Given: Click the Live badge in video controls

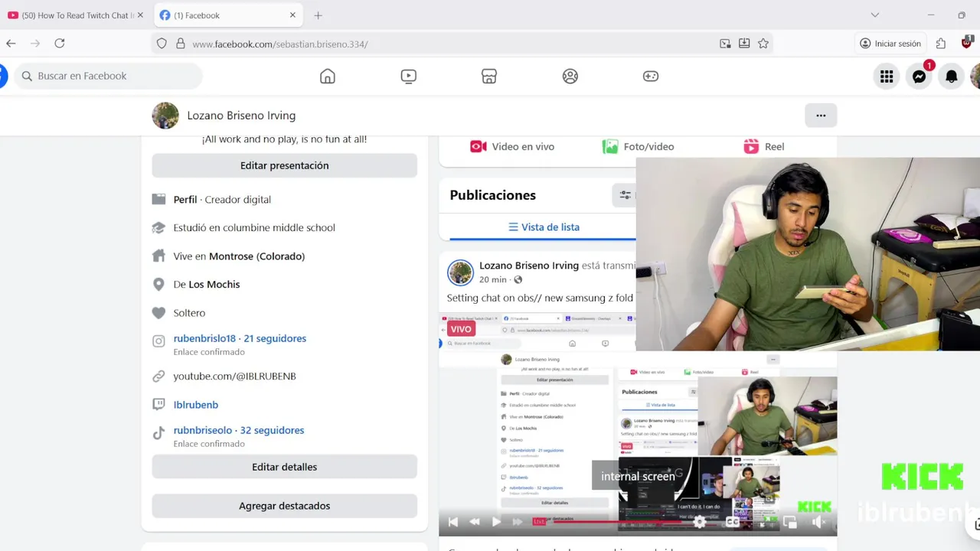Looking at the screenshot, I should click(x=540, y=522).
